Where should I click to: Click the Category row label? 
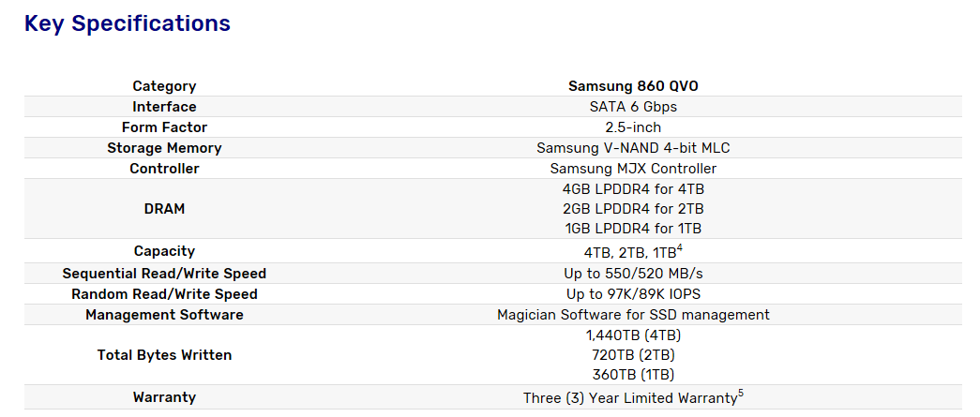(164, 86)
